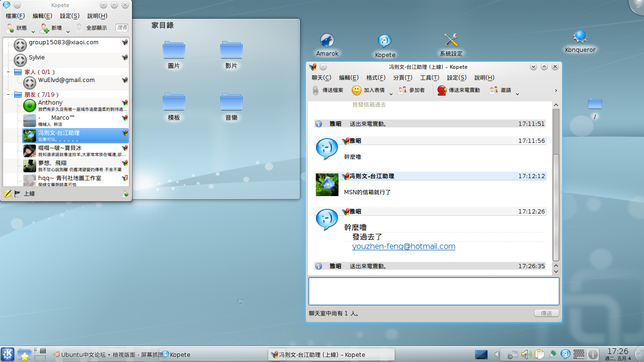Screen dimensions: 644x362
Task: Open the 編輯(E) menu in the Kopete contact list
Action: coord(42,16)
